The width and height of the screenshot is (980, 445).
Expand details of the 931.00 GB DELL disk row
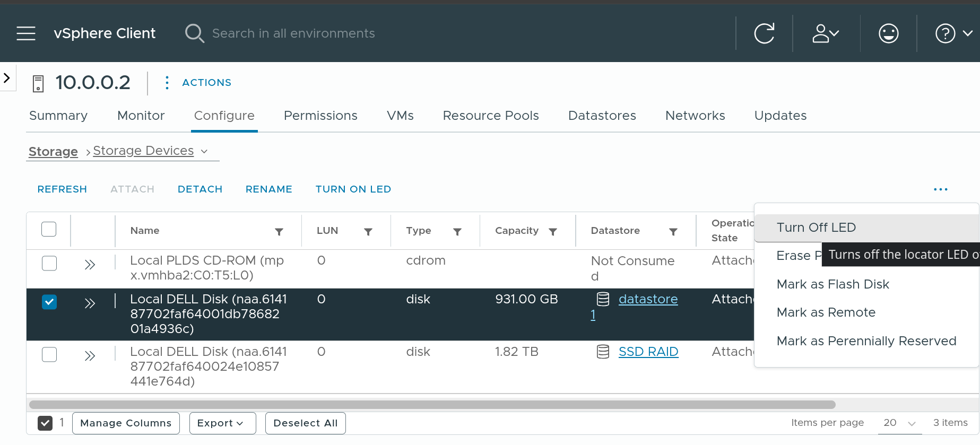pos(90,303)
